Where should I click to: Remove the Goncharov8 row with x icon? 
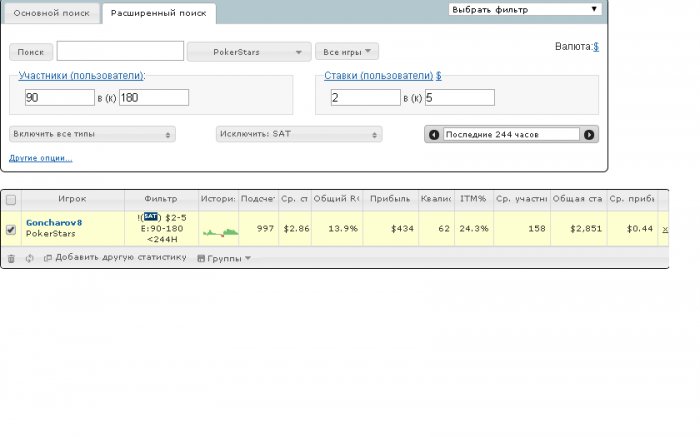coord(665,229)
